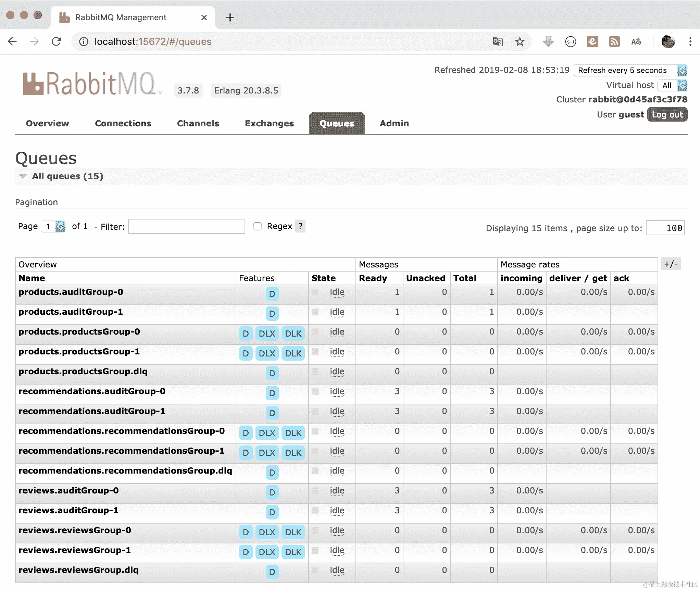This screenshot has width=700, height=590.
Task: Click the +/- column selector button
Action: 671,264
